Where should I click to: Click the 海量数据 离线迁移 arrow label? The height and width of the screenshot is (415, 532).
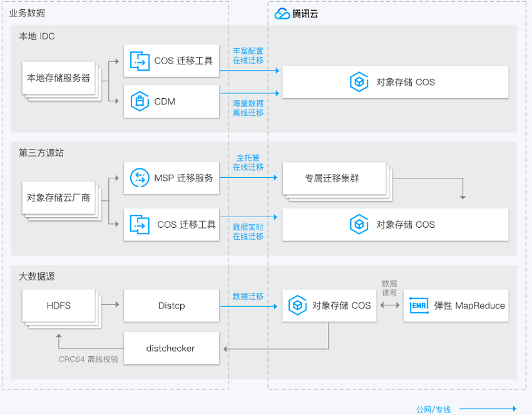[248, 108]
